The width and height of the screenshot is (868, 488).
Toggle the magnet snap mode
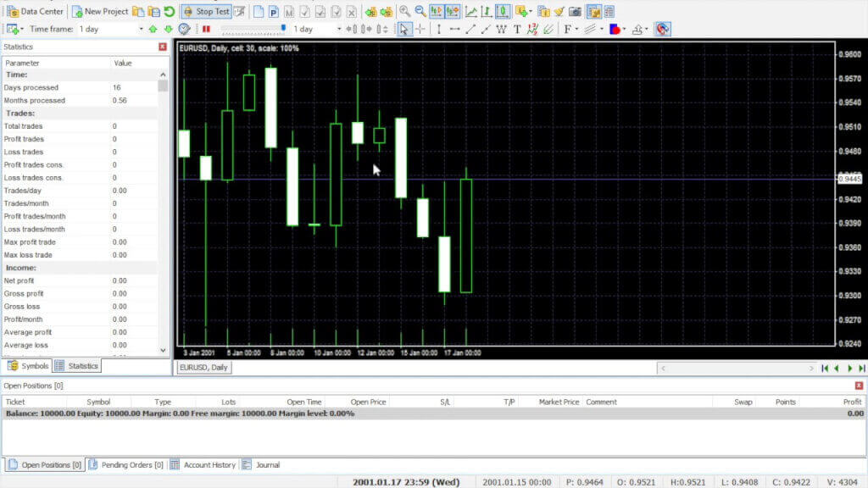[x=663, y=29]
